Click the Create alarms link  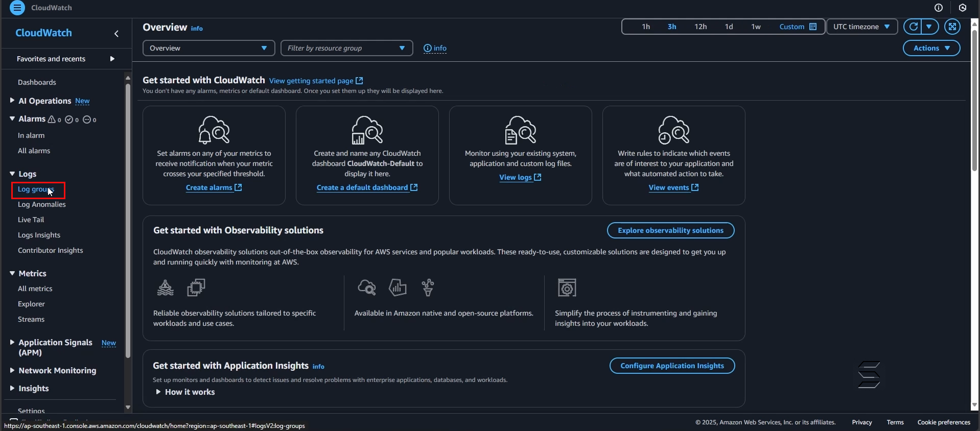tap(214, 187)
